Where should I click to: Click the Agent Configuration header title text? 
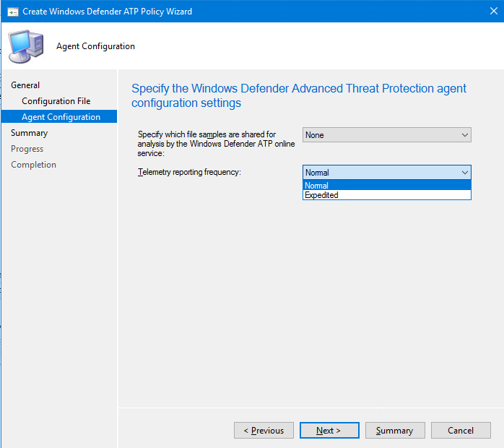pos(95,46)
